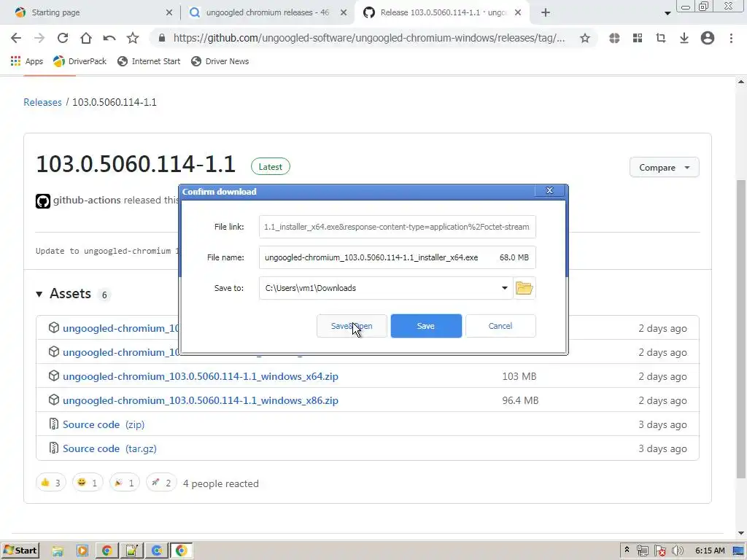
Task: Open the user profile avatar icon
Action: [708, 38]
